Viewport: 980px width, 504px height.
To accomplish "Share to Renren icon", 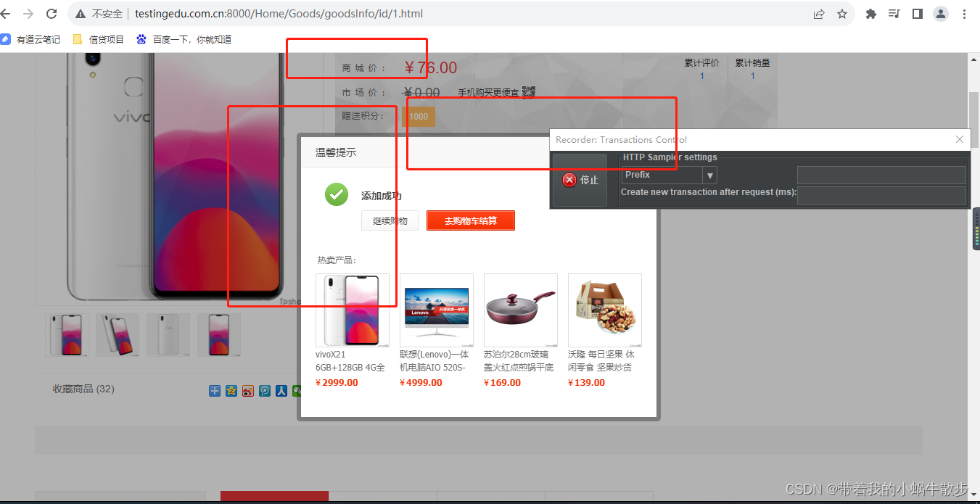I will pyautogui.click(x=281, y=391).
